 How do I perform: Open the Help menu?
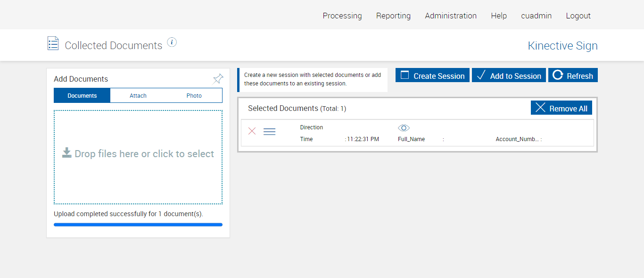499,16
